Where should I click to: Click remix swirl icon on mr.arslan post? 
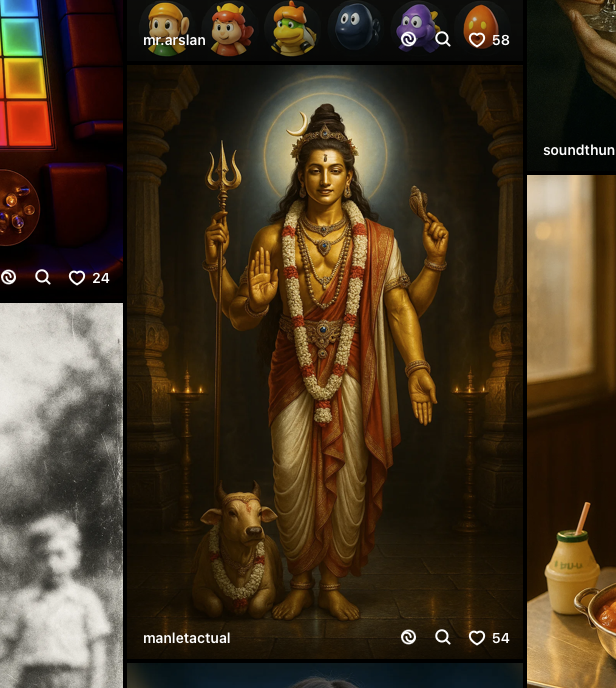pyautogui.click(x=408, y=39)
